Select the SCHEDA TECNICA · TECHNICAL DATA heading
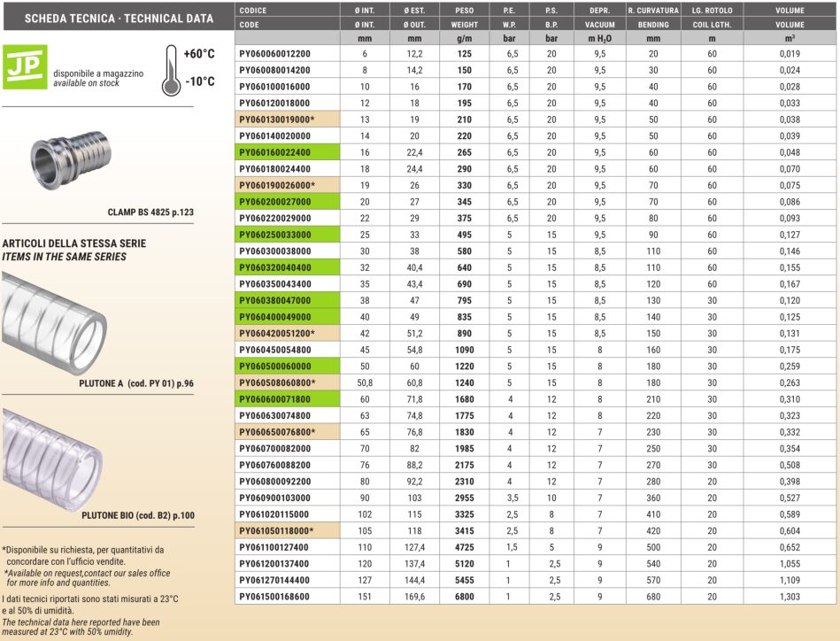The height and width of the screenshot is (641, 840). 117,17
